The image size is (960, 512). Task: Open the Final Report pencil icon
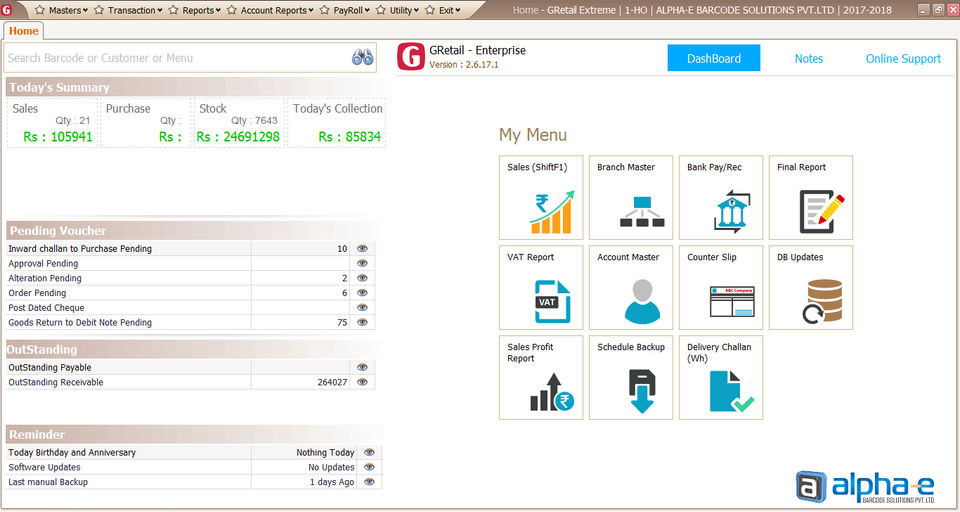click(822, 212)
